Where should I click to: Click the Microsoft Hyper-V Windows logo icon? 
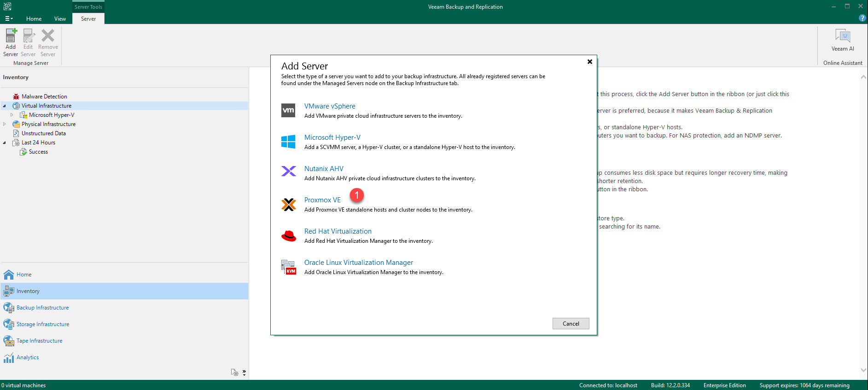pyautogui.click(x=288, y=142)
